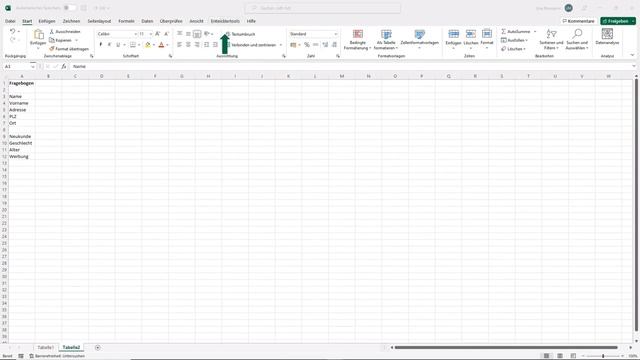Click Verbinden und zentrieren
This screenshot has width=640, height=360.
(251, 44)
